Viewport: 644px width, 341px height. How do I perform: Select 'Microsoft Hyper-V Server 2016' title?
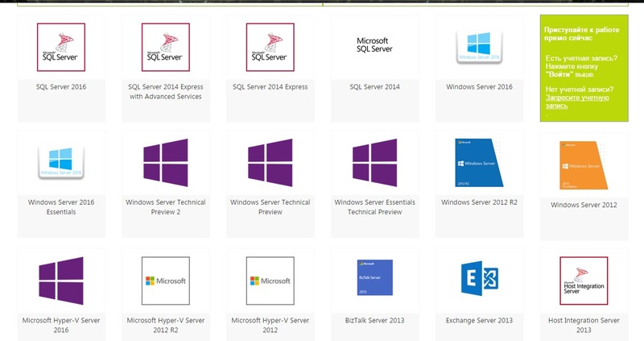tap(61, 325)
